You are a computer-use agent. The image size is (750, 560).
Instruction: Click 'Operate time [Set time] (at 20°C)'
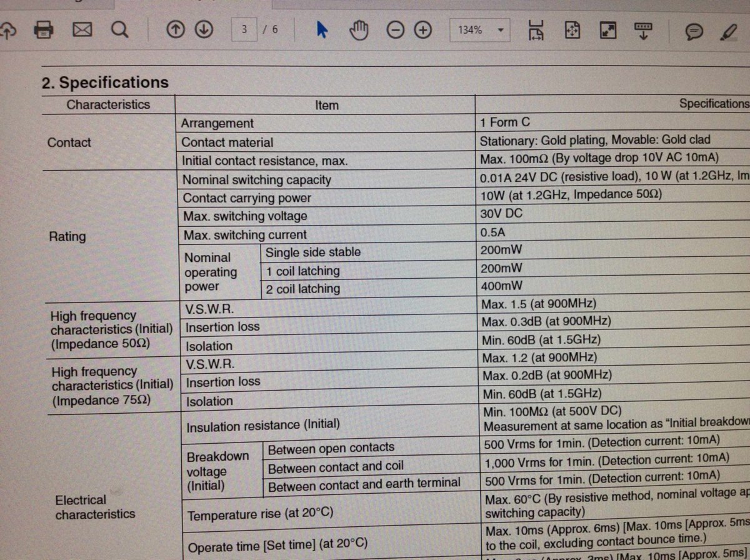[277, 545]
